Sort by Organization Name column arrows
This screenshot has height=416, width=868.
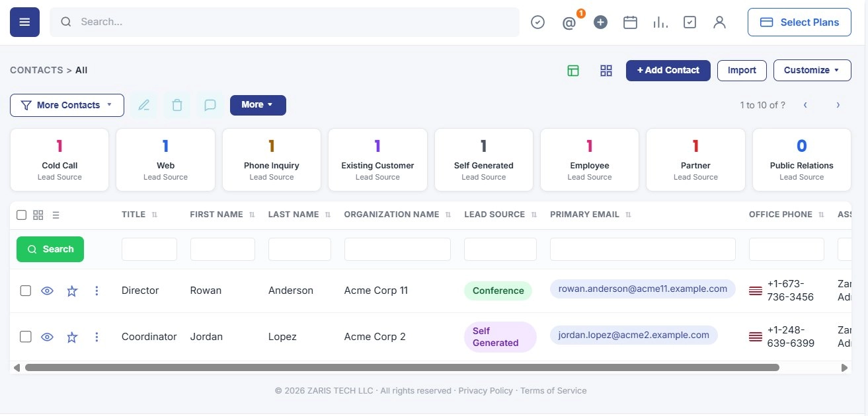[448, 215]
